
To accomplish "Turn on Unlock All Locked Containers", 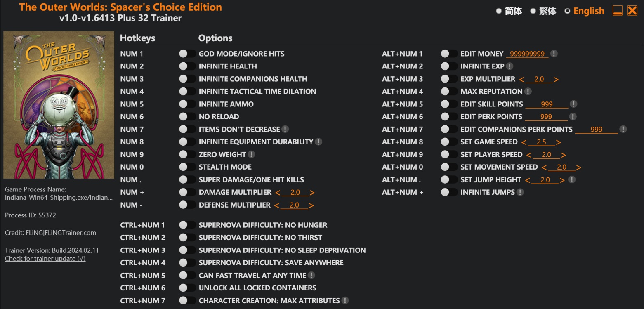I will pos(187,288).
